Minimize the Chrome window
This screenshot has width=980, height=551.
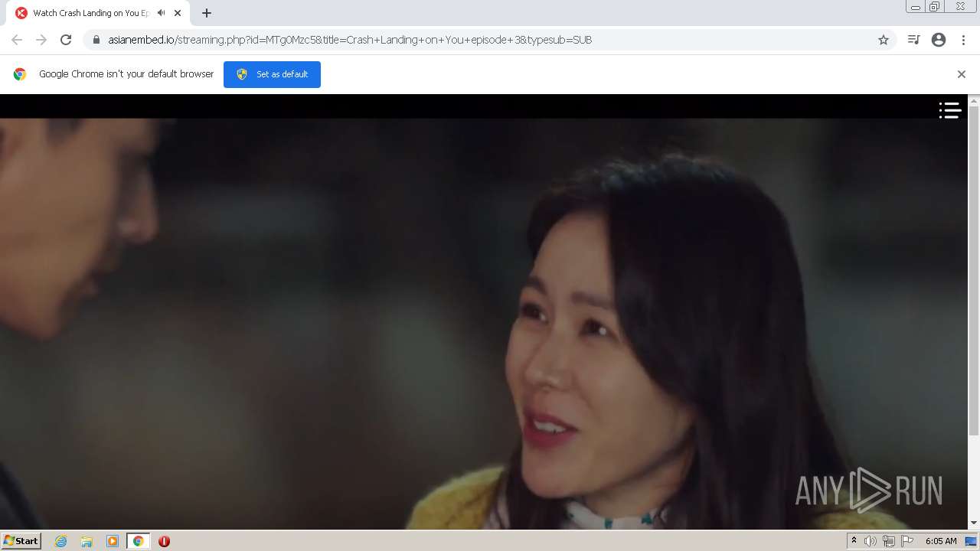(916, 7)
